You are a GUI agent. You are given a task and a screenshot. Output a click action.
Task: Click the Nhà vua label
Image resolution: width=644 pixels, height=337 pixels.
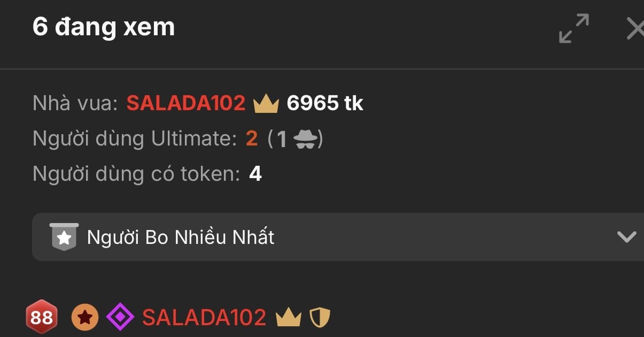coord(75,103)
